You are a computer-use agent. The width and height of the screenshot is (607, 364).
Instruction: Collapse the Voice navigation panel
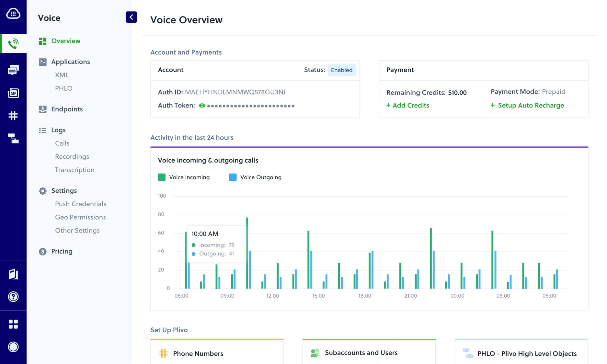pos(131,17)
